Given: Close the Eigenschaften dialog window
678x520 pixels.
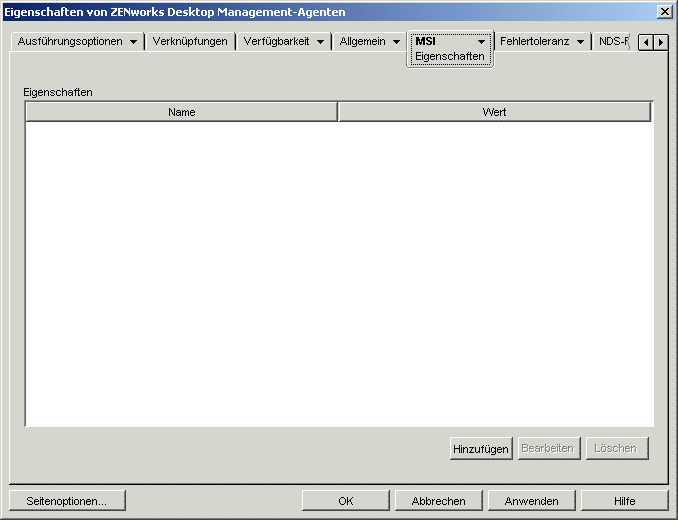Looking at the screenshot, I should (664, 12).
